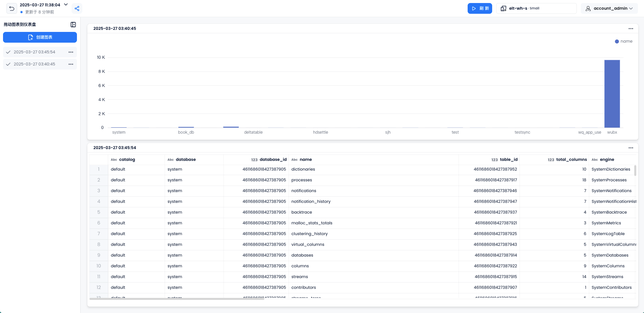Viewport: 644px width, 313px height.
Task: Select the 2025-03-27 03:45:54 sidebar item
Action: click(40, 52)
